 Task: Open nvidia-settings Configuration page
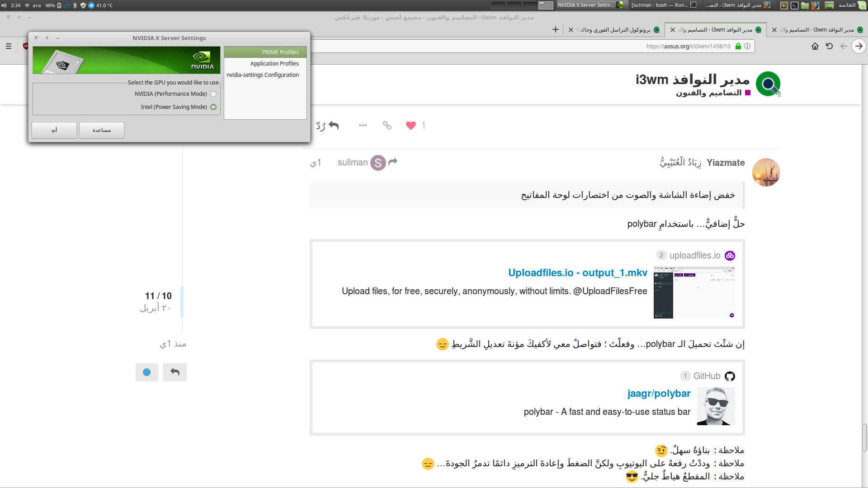pos(263,75)
